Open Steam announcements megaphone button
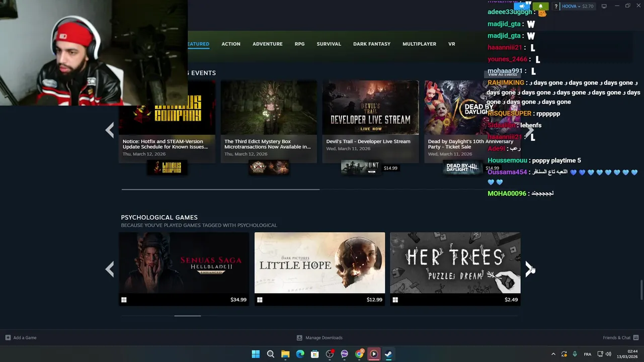The height and width of the screenshot is (362, 644). (522, 6)
